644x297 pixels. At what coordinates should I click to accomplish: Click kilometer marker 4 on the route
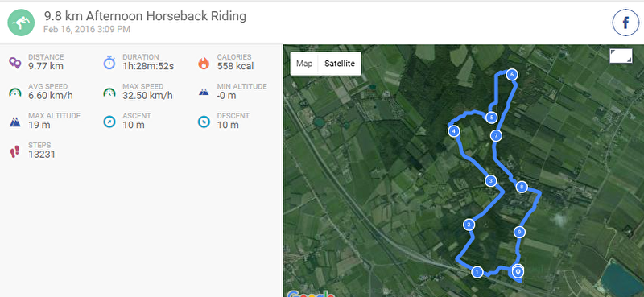453,131
